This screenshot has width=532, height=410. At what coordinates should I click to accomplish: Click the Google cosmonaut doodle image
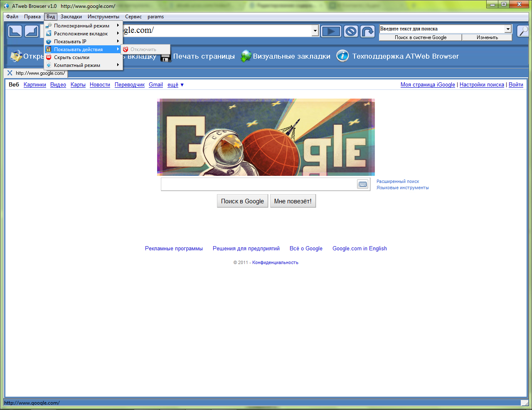pos(266,137)
